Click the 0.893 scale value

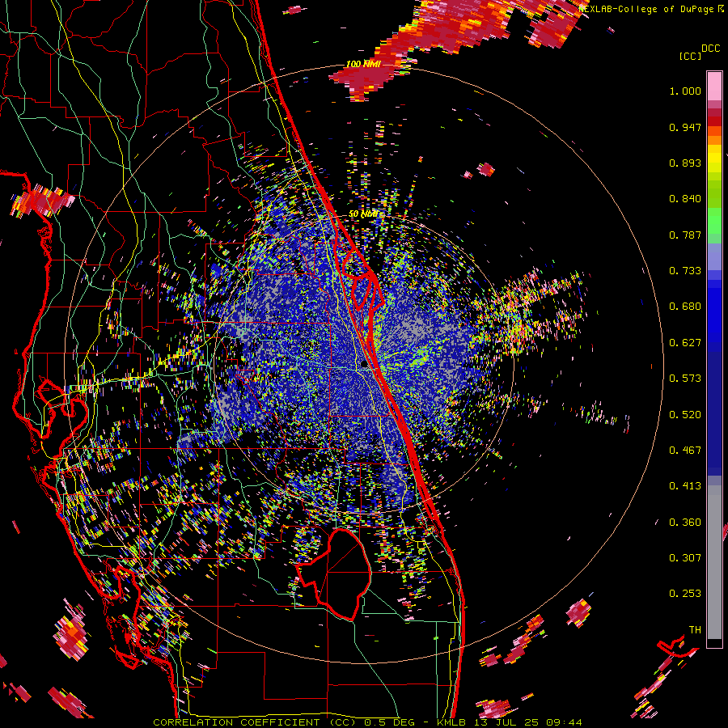[685, 163]
